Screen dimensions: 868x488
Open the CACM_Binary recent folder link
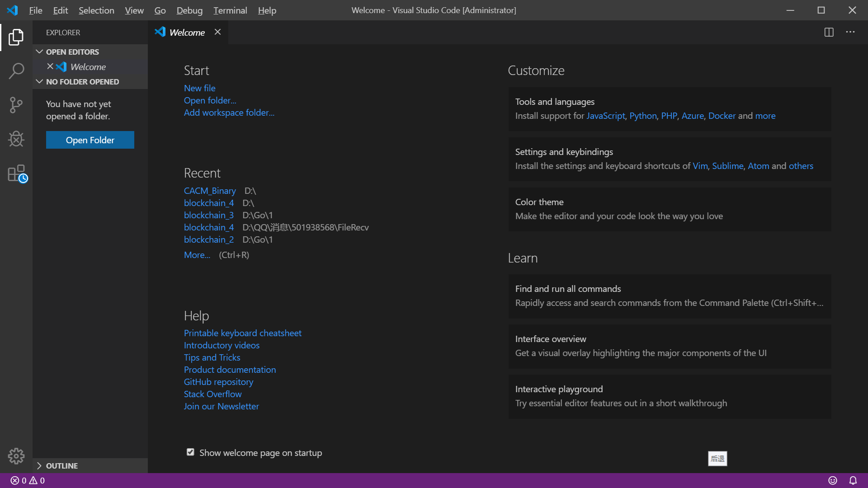[210, 191]
